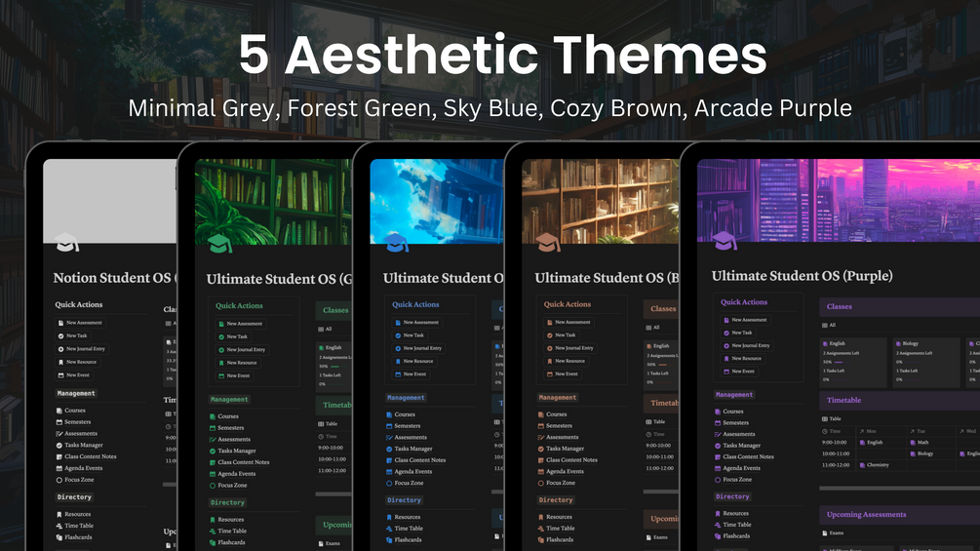Click Focus Zone circle icon in grey theme

tap(59, 480)
